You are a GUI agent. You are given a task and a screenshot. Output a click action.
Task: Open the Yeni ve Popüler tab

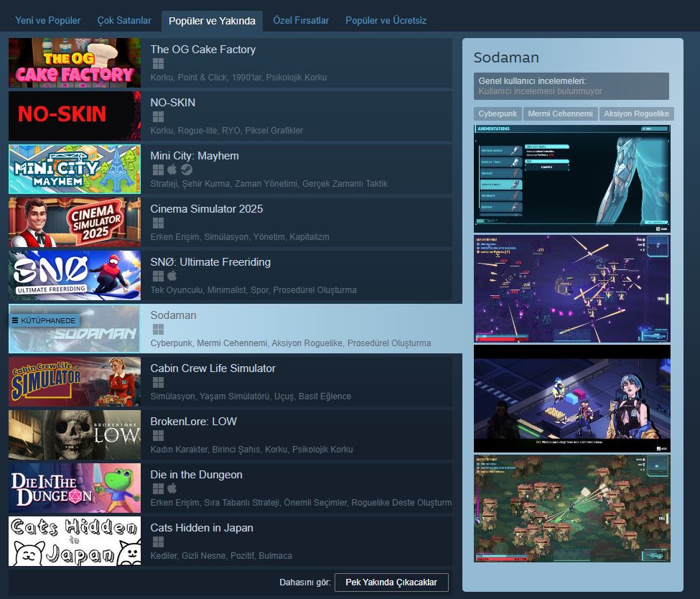coord(48,21)
